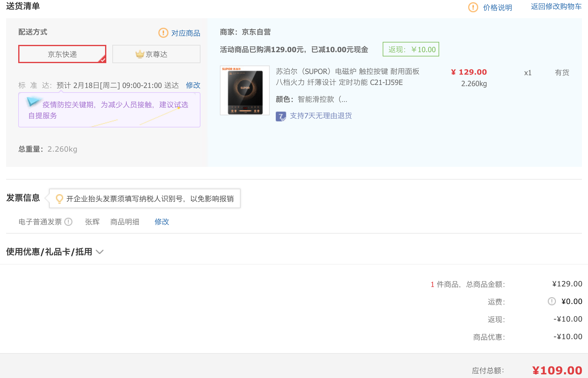Viewport: 588px width, 378px height.
Task: Open the SUPOR induction cooker thumbnail
Action: [x=245, y=90]
